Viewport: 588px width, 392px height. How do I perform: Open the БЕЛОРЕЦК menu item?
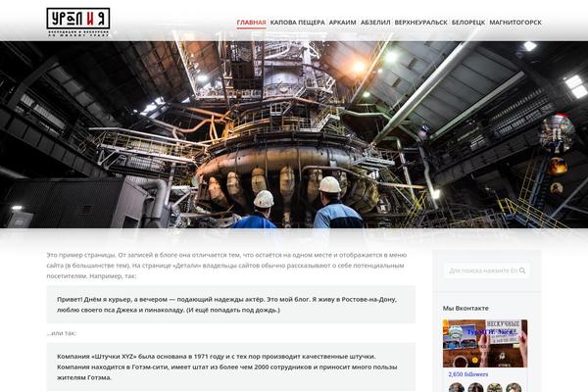point(468,23)
